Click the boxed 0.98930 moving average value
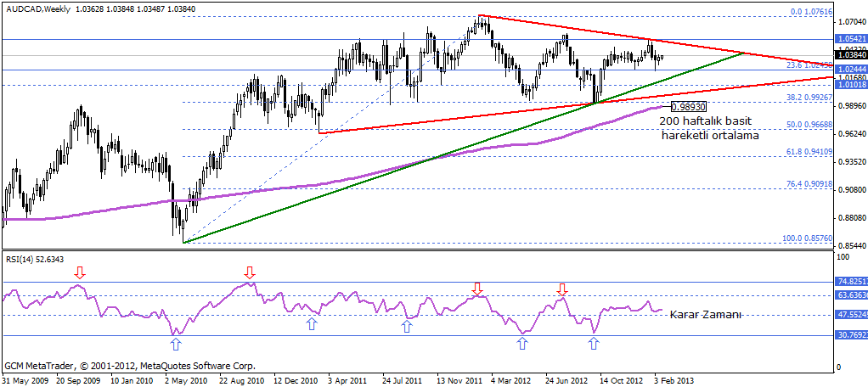The image size is (868, 387). click(689, 105)
